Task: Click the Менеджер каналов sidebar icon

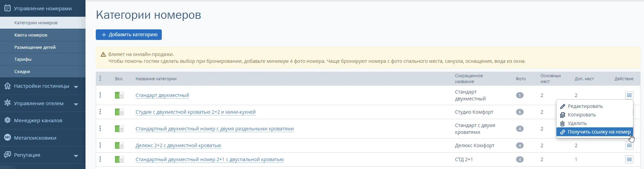Action: coord(8,120)
